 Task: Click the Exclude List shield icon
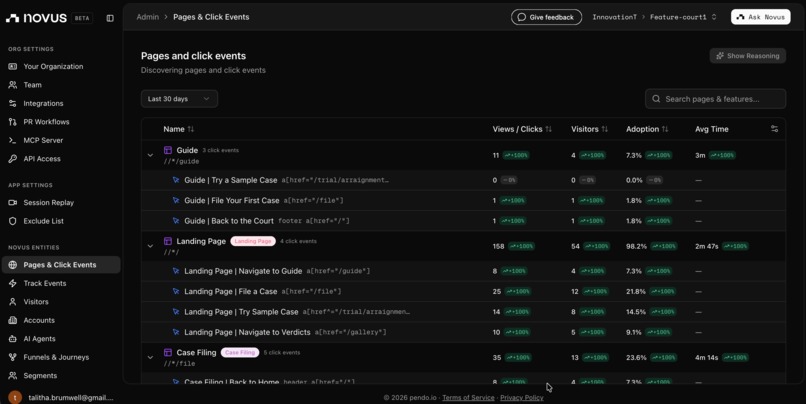point(13,221)
